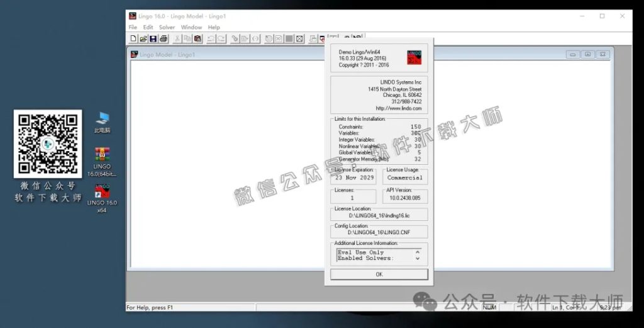Open Find with the toolbar icon
644x328 pixels.
point(235,38)
